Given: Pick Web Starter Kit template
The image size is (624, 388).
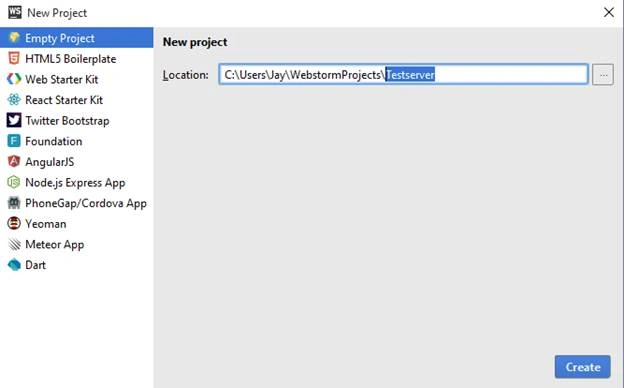Looking at the screenshot, I should point(76,79).
